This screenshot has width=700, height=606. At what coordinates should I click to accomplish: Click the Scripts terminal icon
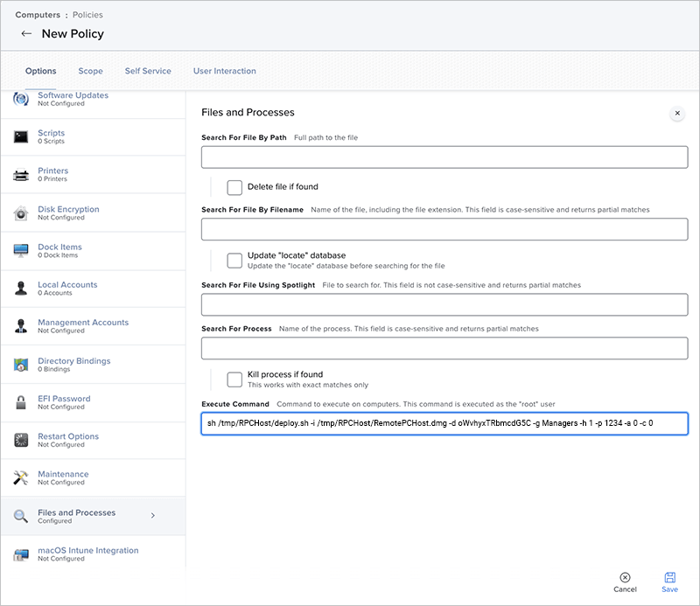point(21,136)
